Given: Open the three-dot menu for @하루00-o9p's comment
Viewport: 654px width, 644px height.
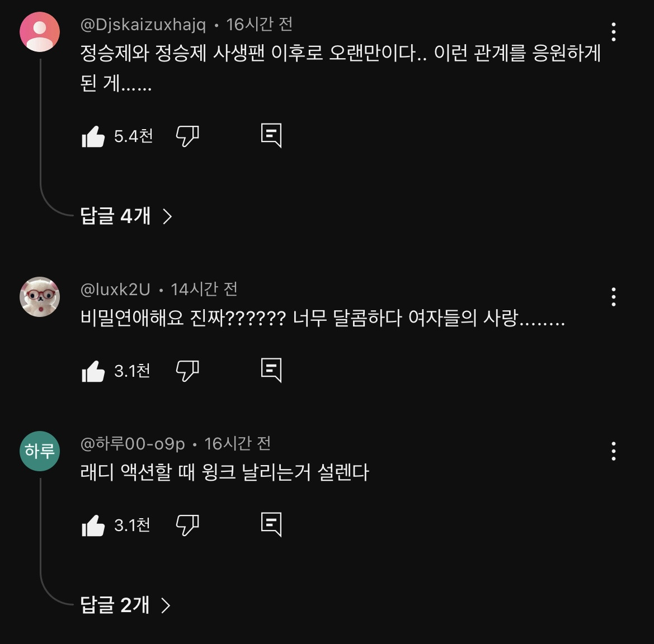Looking at the screenshot, I should click(613, 451).
